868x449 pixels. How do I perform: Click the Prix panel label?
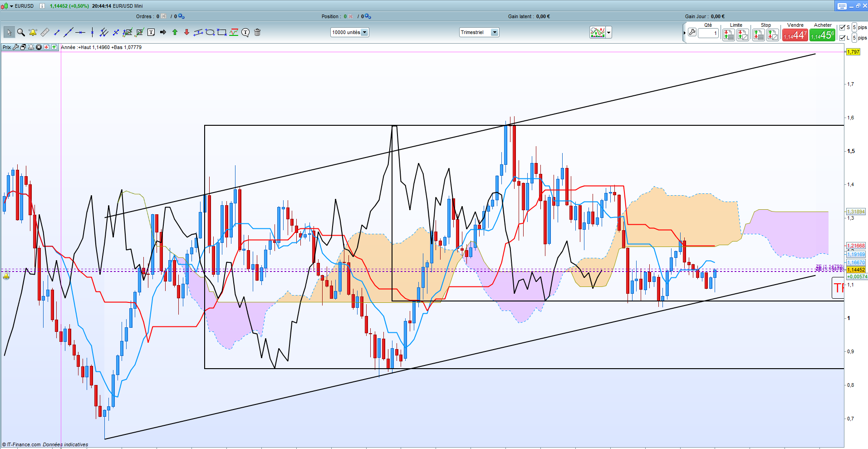(7, 47)
